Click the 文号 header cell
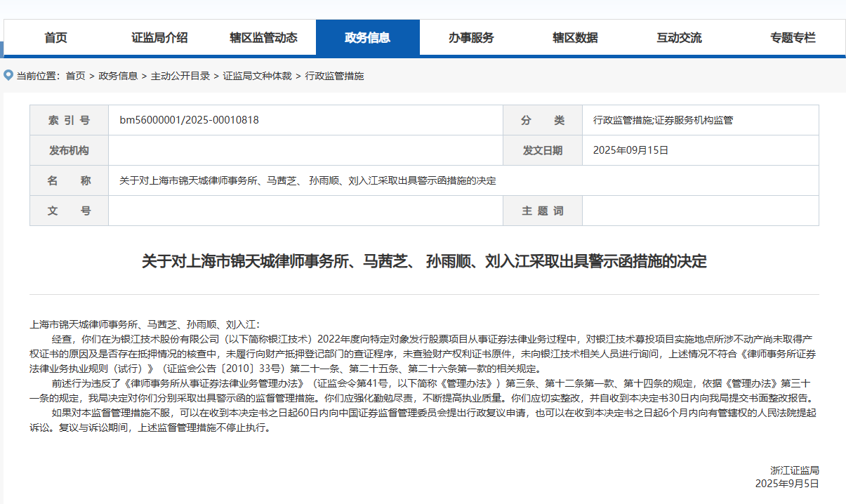Image resolution: width=846 pixels, height=504 pixels. pyautogui.click(x=69, y=211)
